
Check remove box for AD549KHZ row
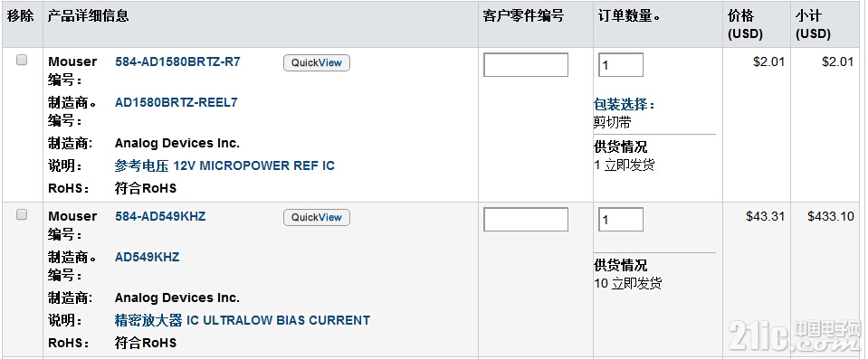coord(22,214)
